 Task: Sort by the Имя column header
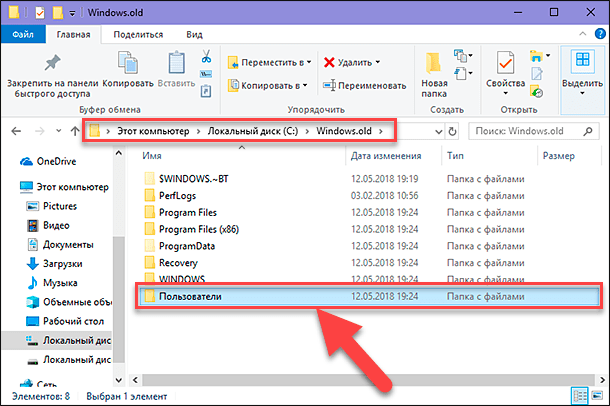click(152, 156)
